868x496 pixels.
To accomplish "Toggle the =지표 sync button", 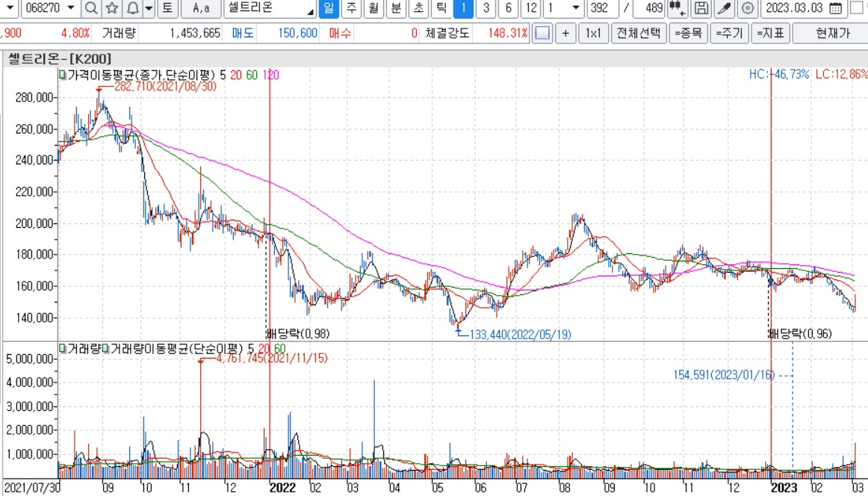I will (771, 33).
